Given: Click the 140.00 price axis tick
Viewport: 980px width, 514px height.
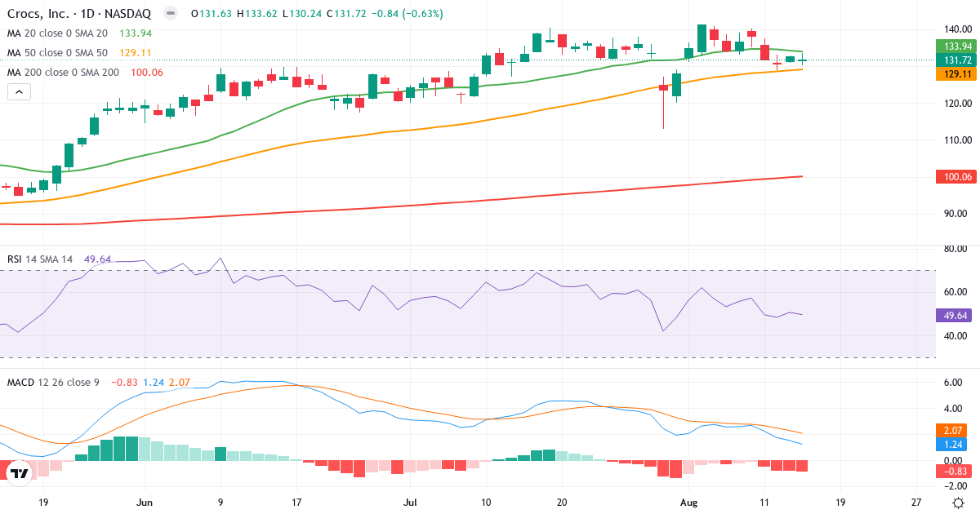Looking at the screenshot, I should (956, 29).
